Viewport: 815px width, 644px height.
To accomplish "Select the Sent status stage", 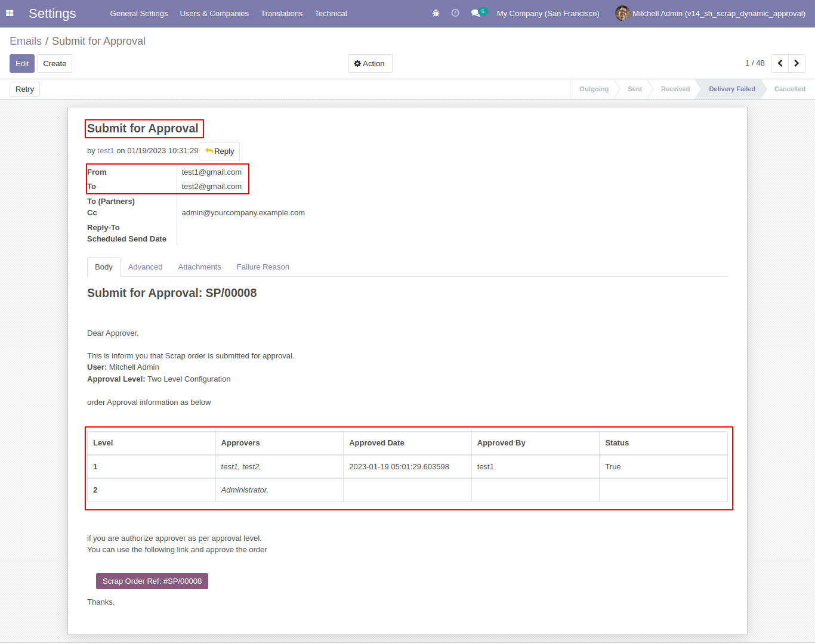I will pos(635,89).
